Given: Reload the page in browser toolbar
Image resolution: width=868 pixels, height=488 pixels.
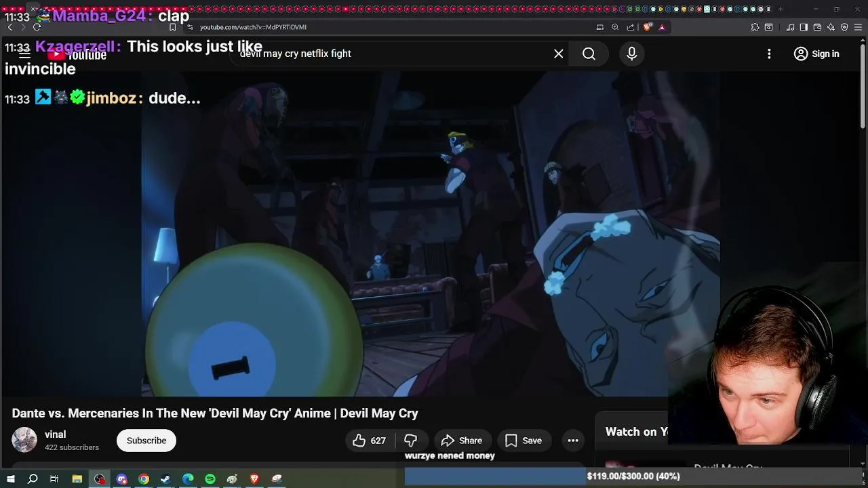Looking at the screenshot, I should tap(37, 27).
